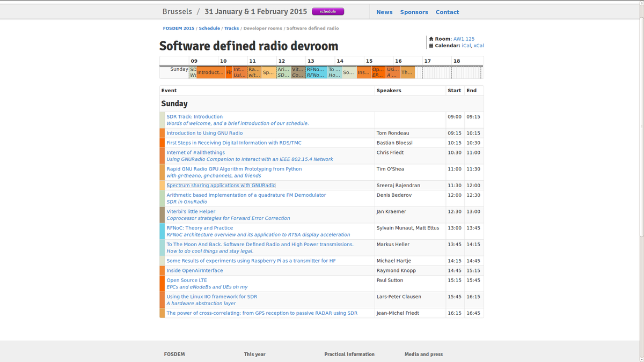Open the News menu item
Image resolution: width=644 pixels, height=362 pixels.
pos(384,12)
